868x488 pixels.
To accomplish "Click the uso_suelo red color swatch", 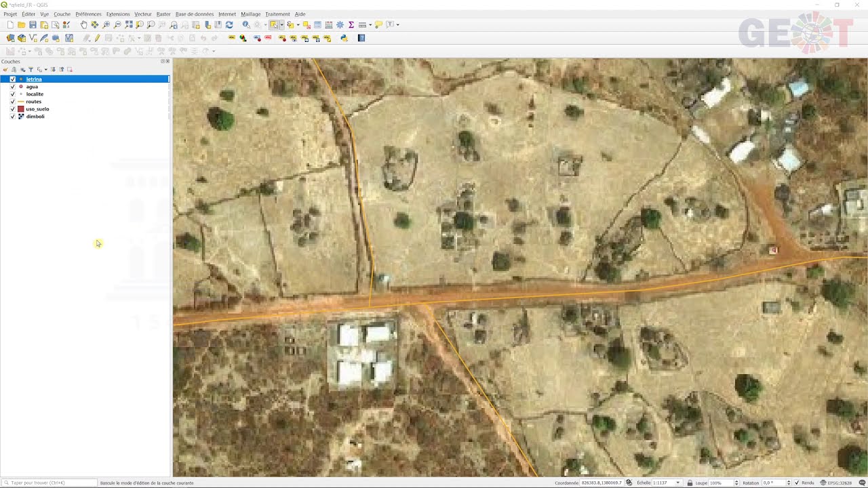I will (x=21, y=109).
